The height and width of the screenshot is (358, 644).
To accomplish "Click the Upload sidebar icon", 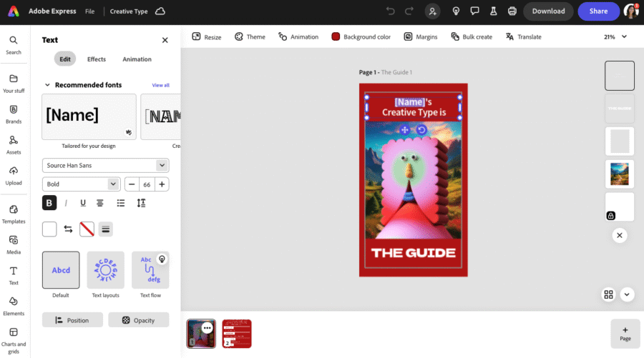I will point(13,174).
